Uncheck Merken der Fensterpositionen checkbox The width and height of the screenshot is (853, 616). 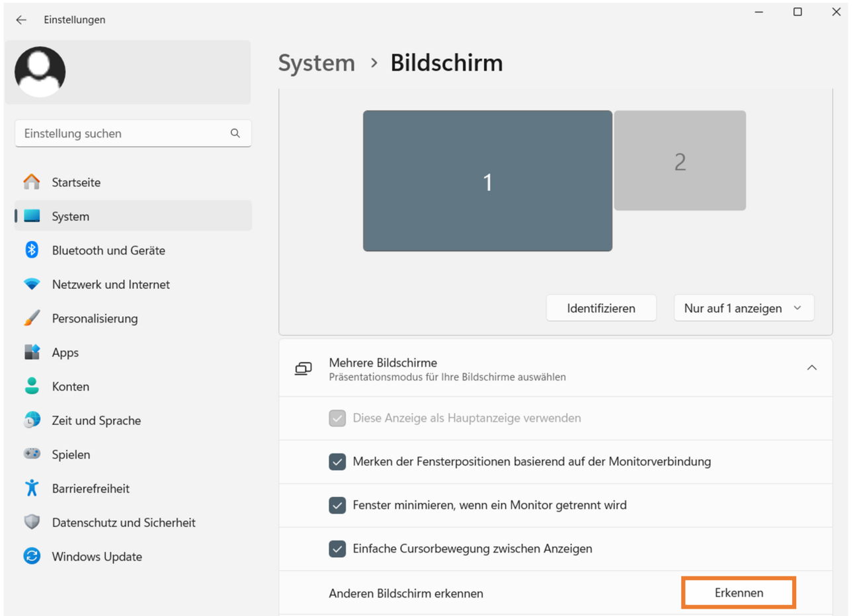(x=337, y=461)
